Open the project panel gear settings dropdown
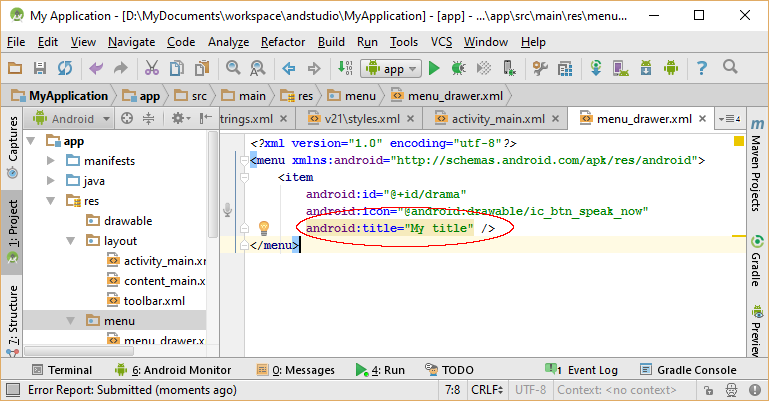Viewport: 769px width, 401px height. pos(180,118)
